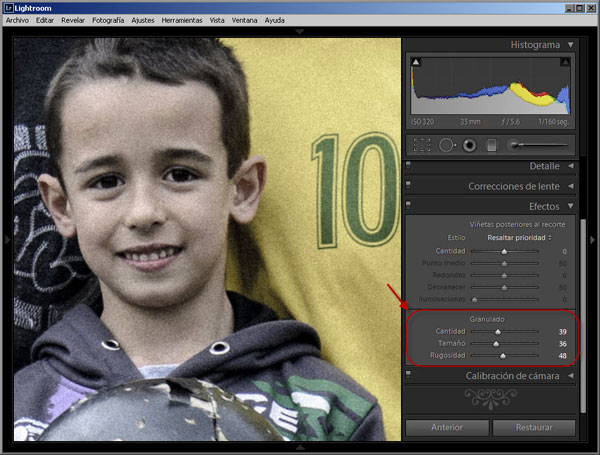The image size is (600, 455).
Task: Click the histogram graph
Action: tap(491, 85)
